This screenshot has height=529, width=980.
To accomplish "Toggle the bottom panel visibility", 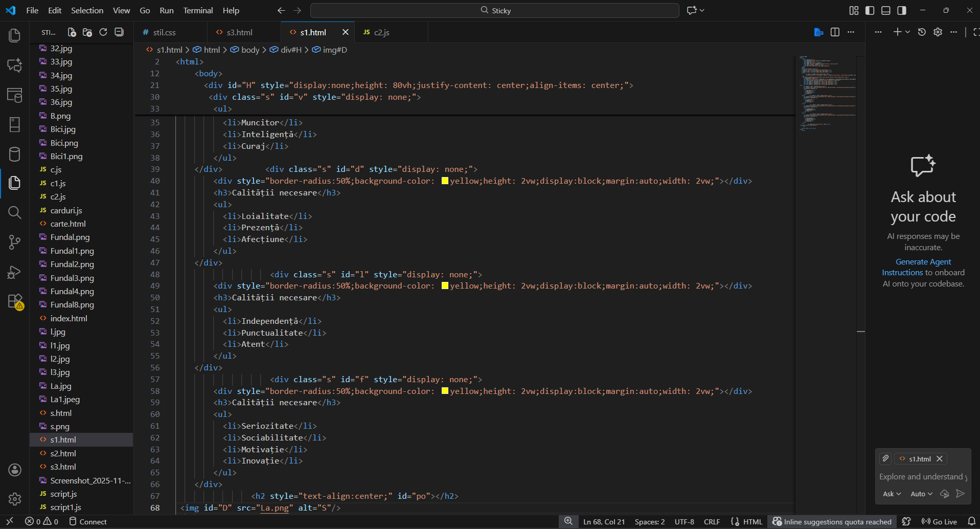I will pyautogui.click(x=886, y=10).
